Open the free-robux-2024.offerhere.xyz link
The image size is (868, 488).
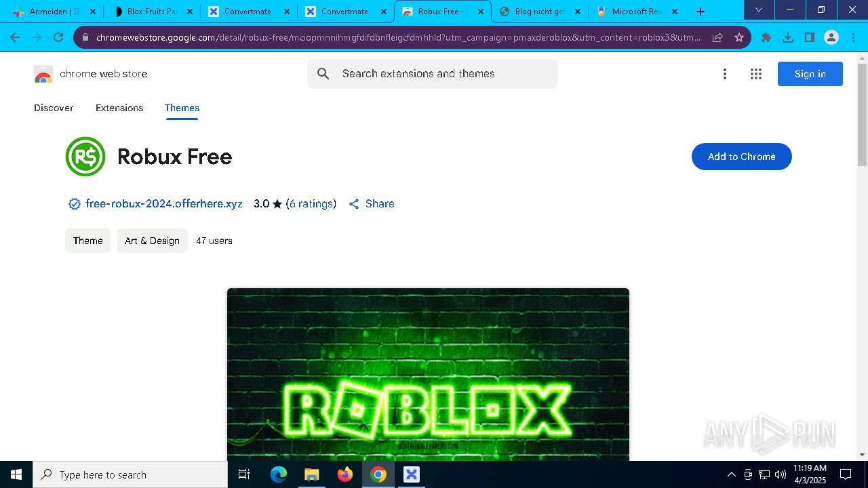pos(164,204)
